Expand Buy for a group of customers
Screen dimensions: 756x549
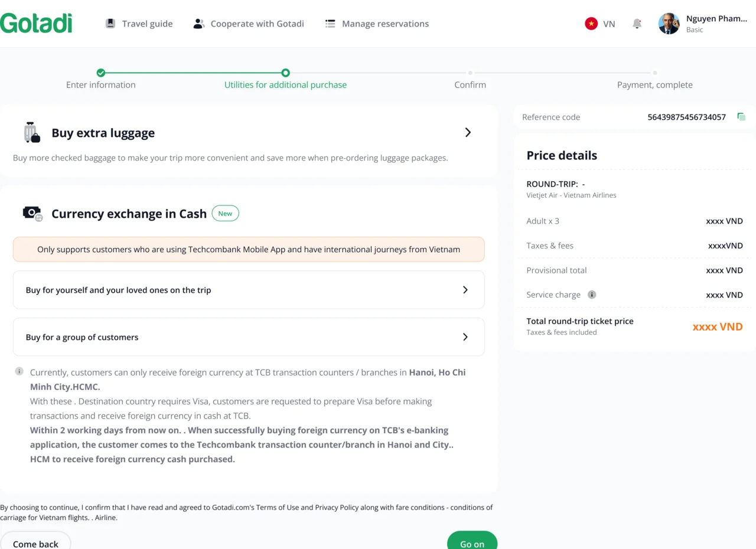point(465,337)
